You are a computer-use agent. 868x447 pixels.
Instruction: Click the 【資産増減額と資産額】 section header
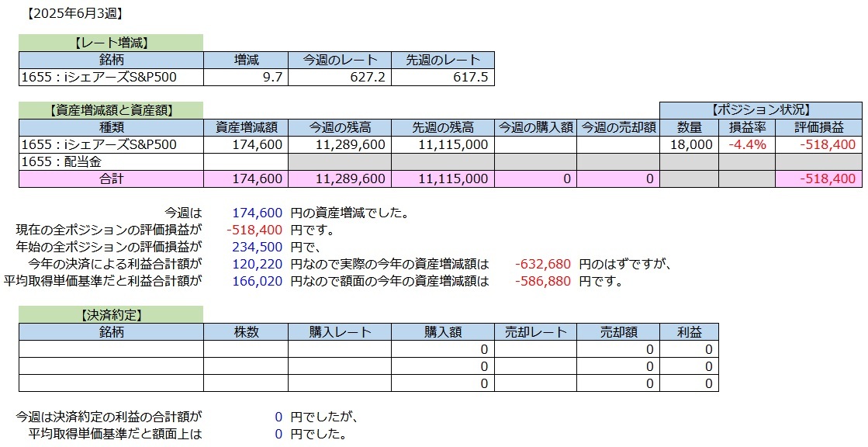(111, 110)
